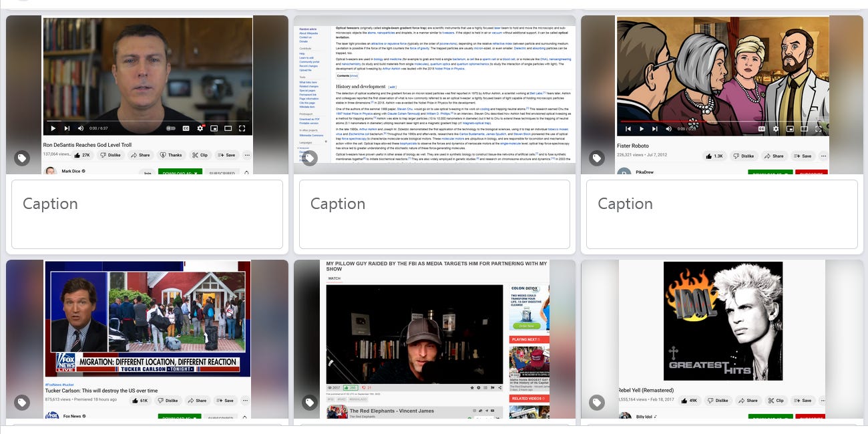Click the Caption field under the Wikipedia article image
The width and height of the screenshot is (868, 434).
pos(434,214)
